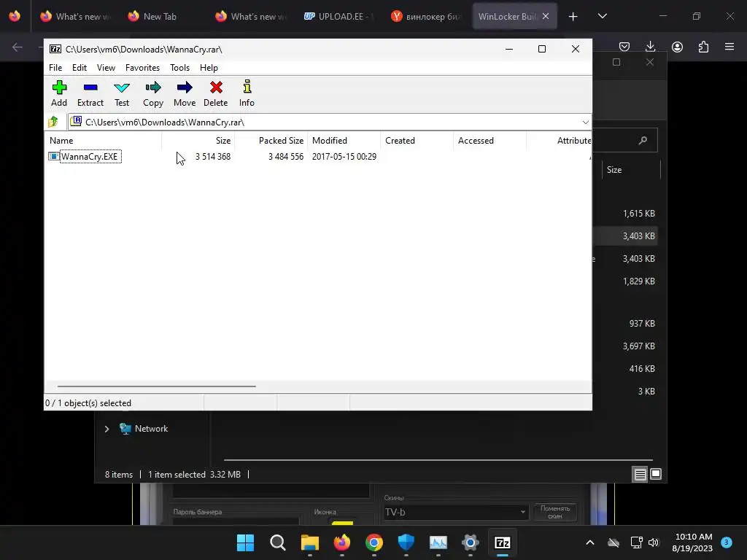Sort by the Name column header
This screenshot has height=560, width=747.
[104, 141]
